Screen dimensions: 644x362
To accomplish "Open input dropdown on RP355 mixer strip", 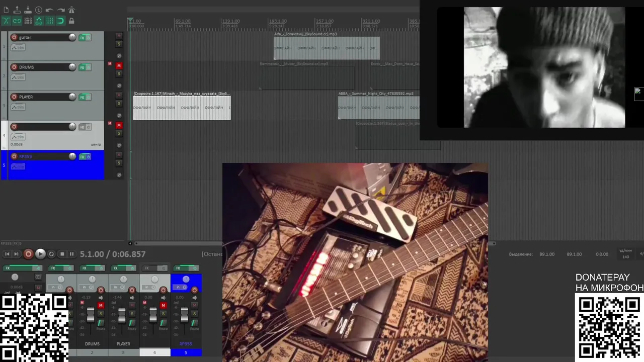I will (x=180, y=287).
